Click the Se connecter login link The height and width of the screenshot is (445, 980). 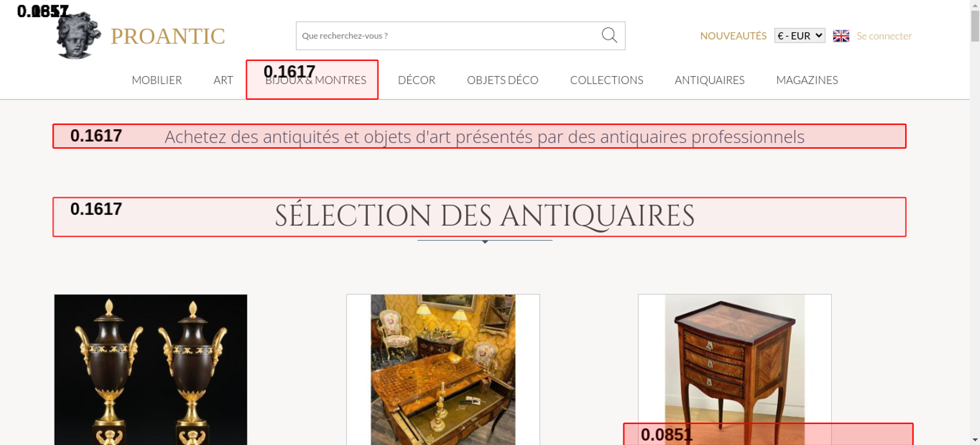click(x=884, y=36)
